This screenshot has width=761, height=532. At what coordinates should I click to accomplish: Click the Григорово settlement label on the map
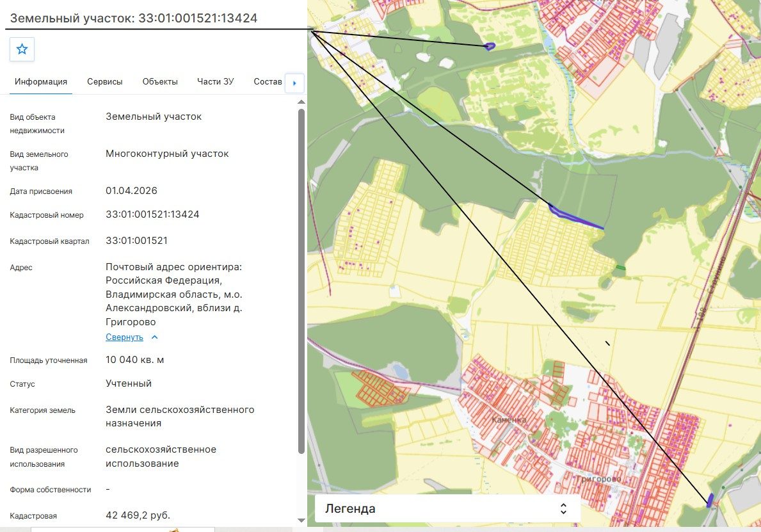pos(598,479)
